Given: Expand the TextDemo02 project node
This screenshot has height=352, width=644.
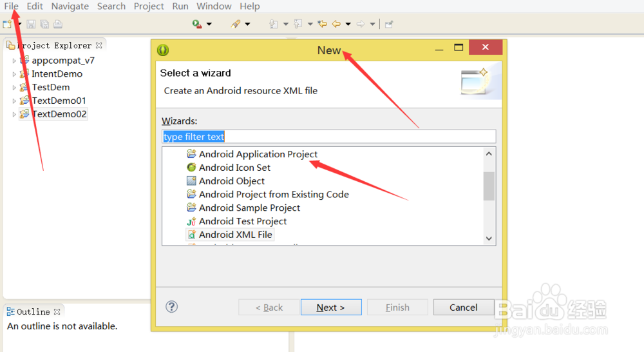Looking at the screenshot, I should (14, 114).
